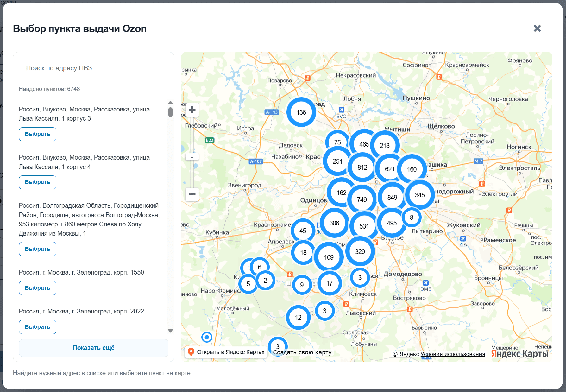This screenshot has height=392, width=566.
Task: Click the list scrollbar up arrow
Action: click(170, 103)
